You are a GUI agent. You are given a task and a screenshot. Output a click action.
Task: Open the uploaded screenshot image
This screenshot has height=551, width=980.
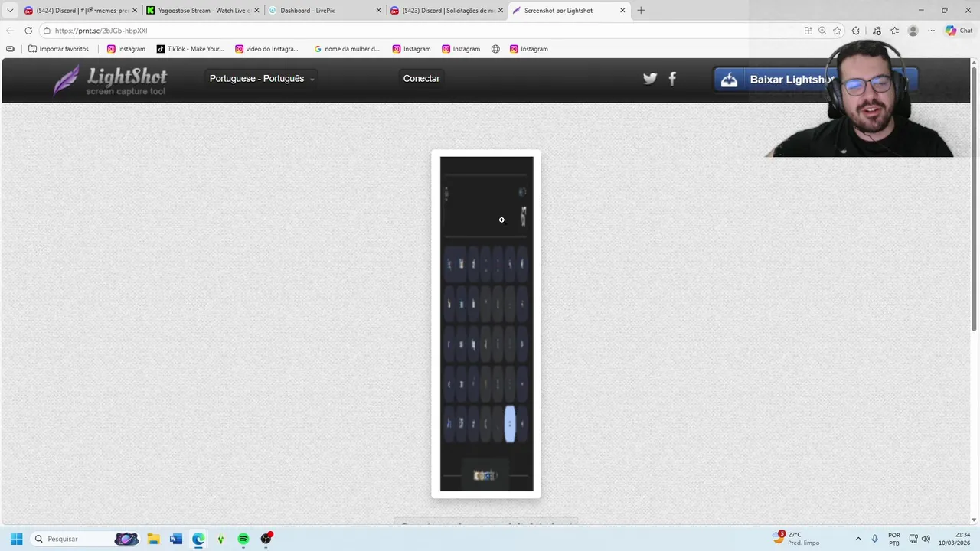point(486,324)
